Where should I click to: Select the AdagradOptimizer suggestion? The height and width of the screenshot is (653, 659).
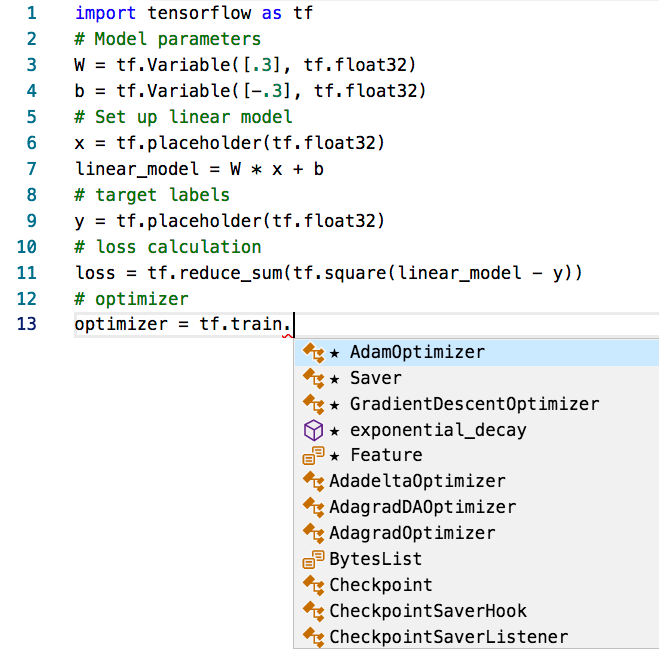point(477,533)
